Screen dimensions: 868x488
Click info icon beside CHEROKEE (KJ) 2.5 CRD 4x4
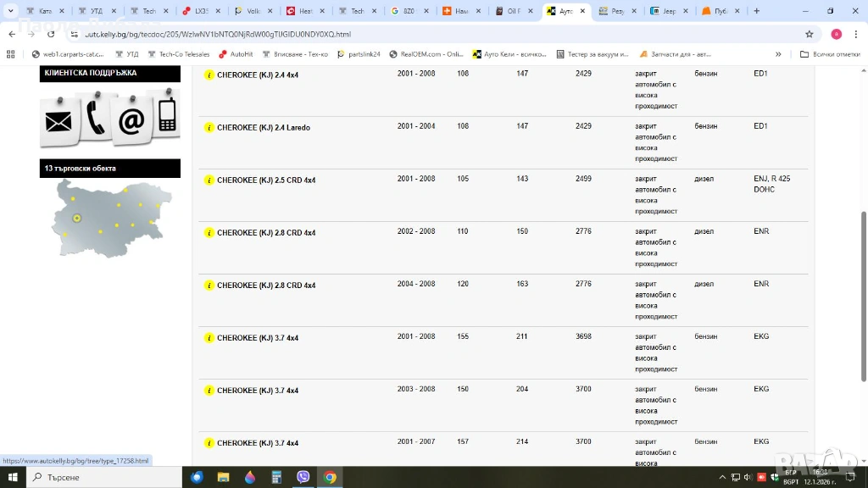click(x=209, y=180)
